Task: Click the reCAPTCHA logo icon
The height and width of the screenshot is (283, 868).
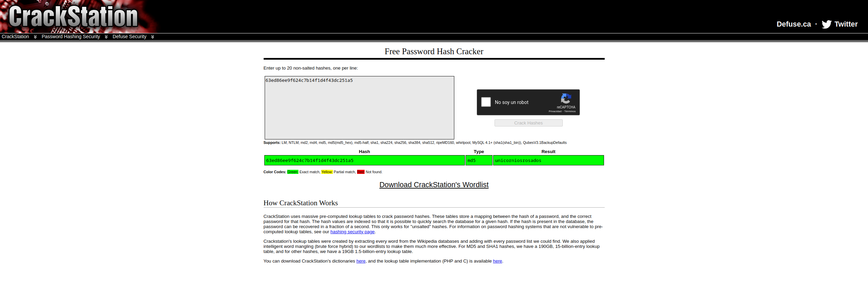Action: [566, 99]
